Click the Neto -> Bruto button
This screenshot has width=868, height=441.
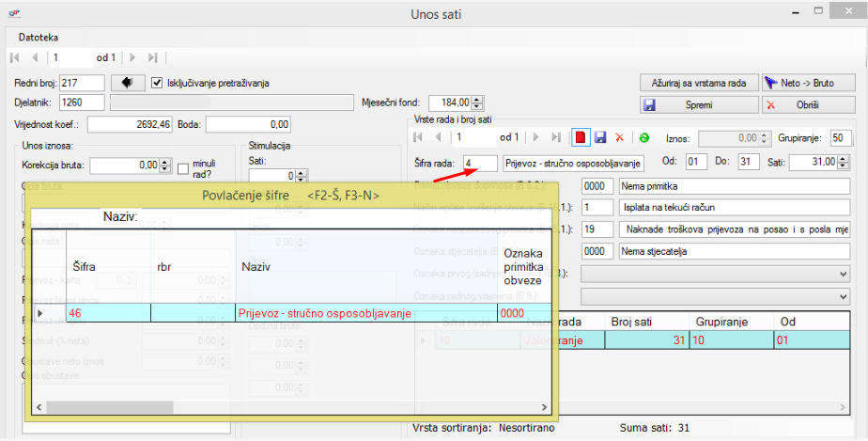coord(808,83)
